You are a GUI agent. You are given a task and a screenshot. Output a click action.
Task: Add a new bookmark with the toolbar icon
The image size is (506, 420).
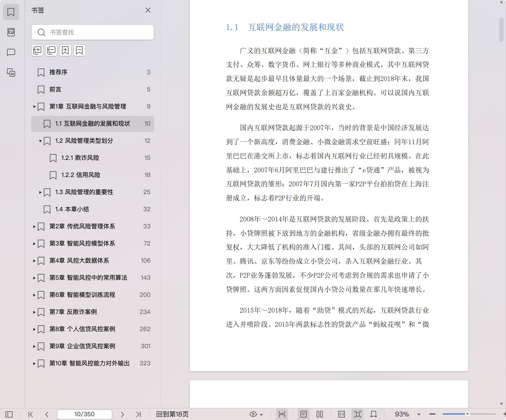pyautogui.click(x=65, y=50)
